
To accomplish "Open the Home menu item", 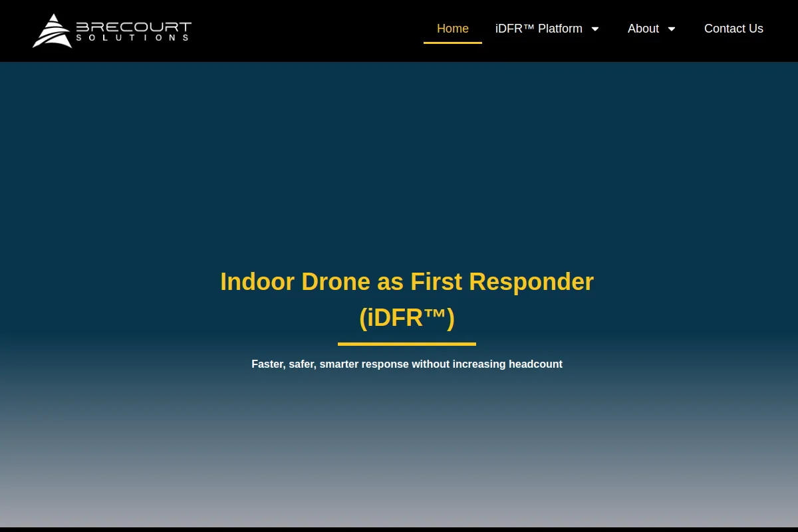I will point(453,29).
